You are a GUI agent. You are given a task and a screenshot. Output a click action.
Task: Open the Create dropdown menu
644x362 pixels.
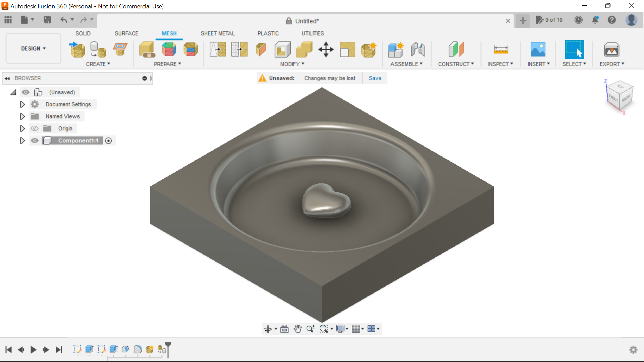98,64
